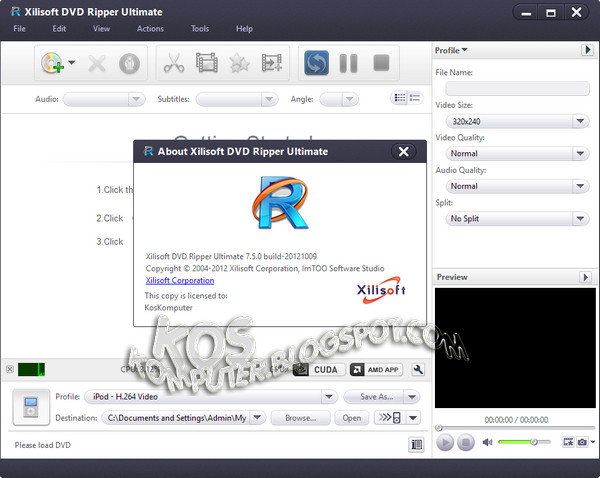Open the Help menu
The image size is (600, 478).
(244, 29)
